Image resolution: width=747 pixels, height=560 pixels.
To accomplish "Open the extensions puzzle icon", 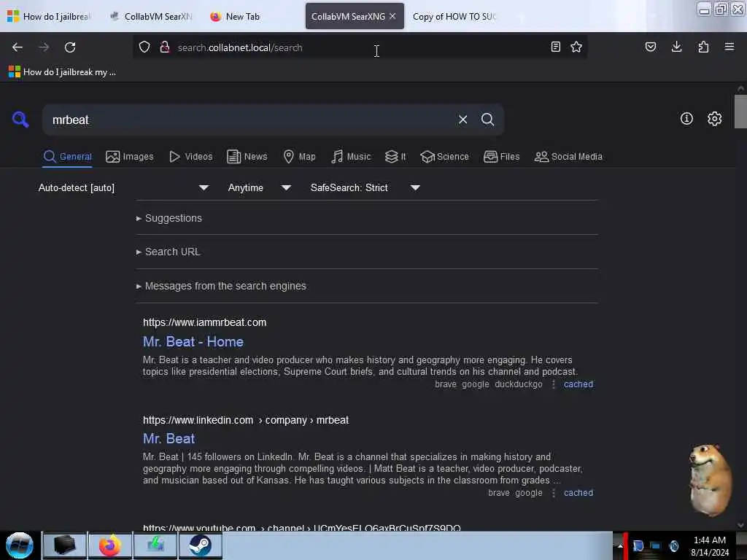I will (703, 47).
